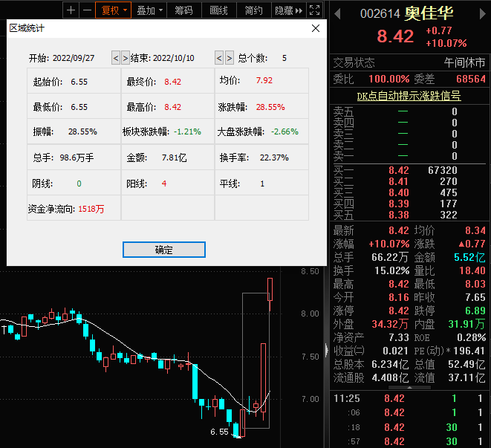491x448 pixels.
Task: Step start date forward with right arrow
Action: [125, 58]
